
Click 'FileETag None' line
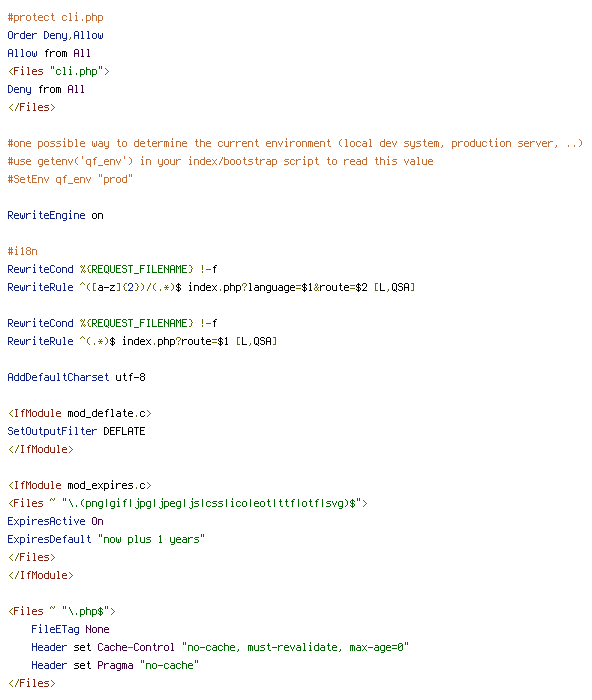coord(70,629)
